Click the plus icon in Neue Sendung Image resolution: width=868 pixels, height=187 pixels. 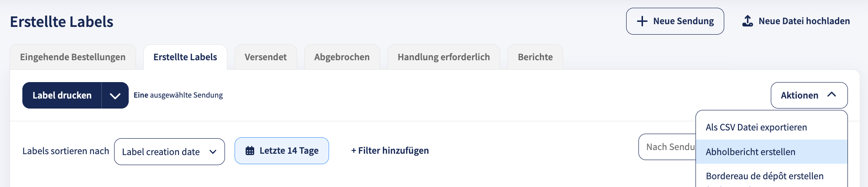pos(642,21)
